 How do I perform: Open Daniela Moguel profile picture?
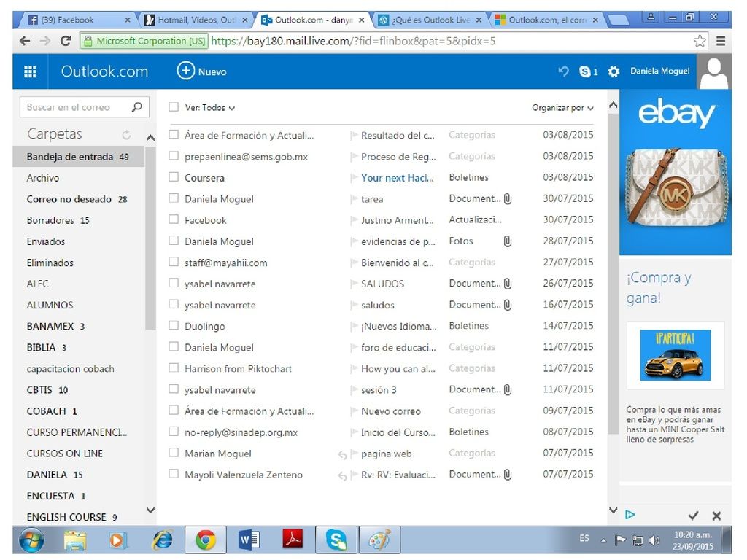click(713, 71)
